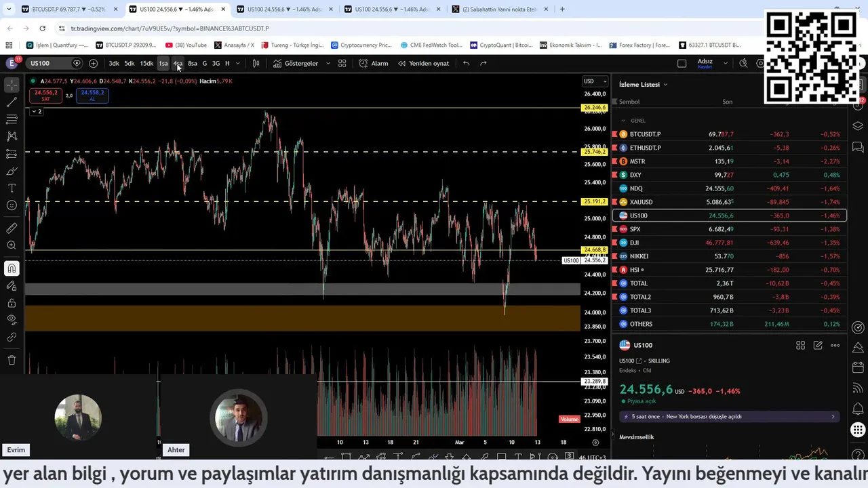868x488 pixels.
Task: Open a new browser tab
Action: tap(562, 9)
